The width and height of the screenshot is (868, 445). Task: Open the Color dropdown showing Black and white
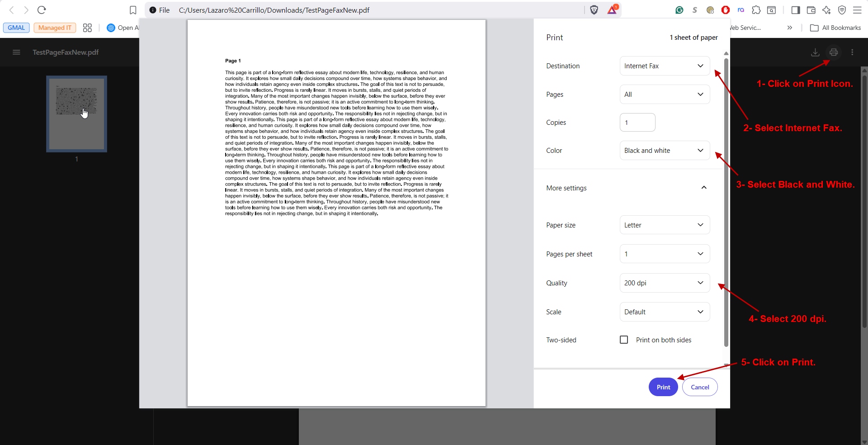(x=664, y=151)
